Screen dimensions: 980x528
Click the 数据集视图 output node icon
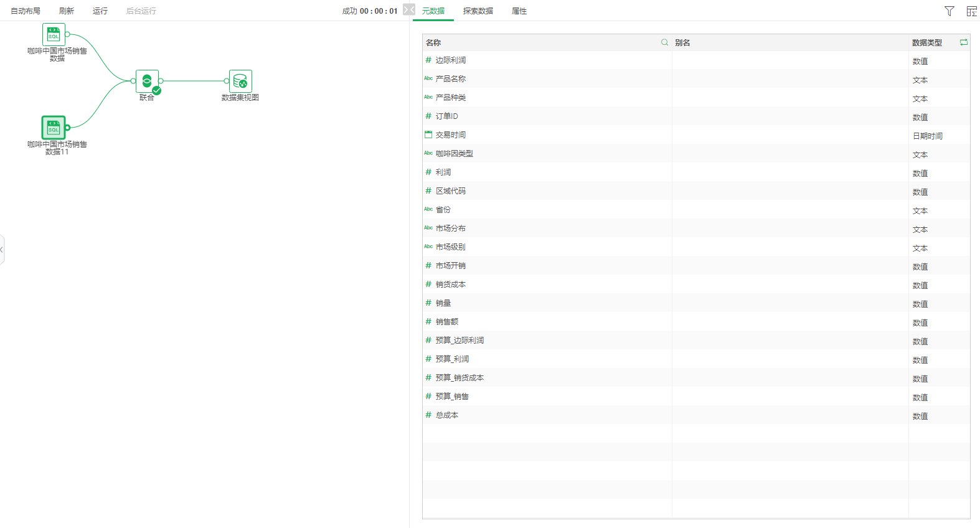pyautogui.click(x=240, y=82)
